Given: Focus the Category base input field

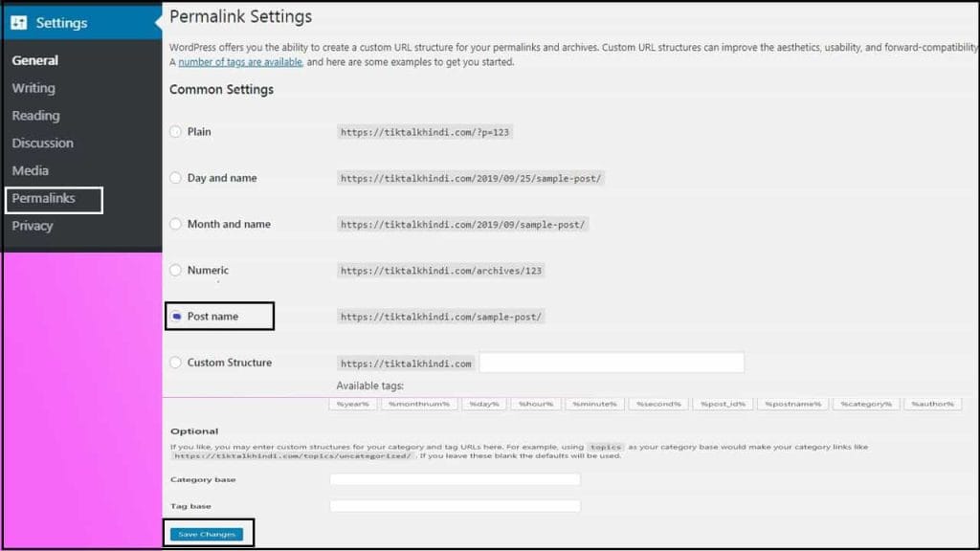Looking at the screenshot, I should pyautogui.click(x=455, y=479).
